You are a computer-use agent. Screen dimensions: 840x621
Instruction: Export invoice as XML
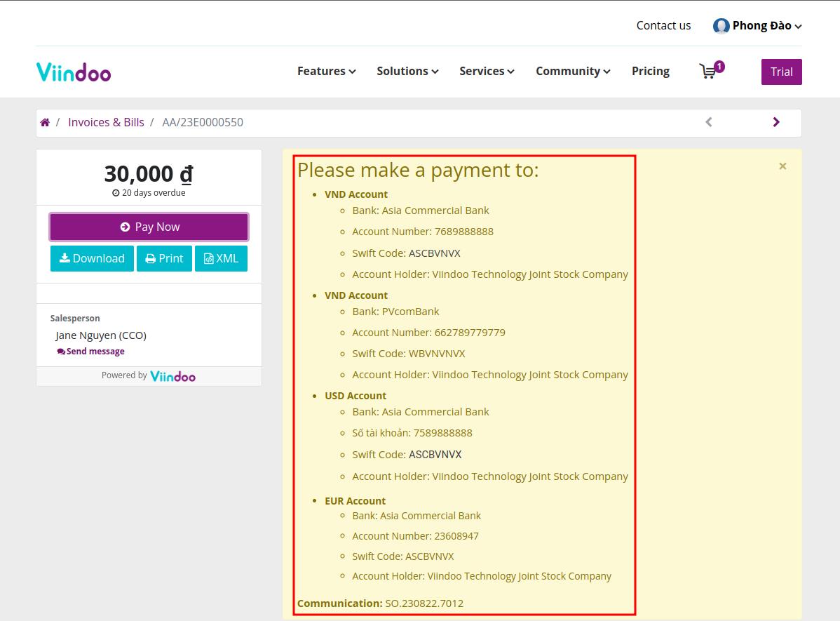pos(222,258)
